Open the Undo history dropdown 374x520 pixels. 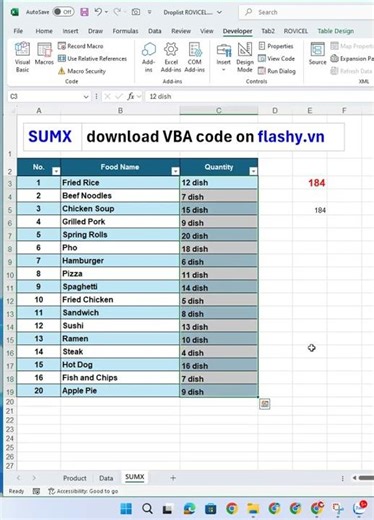coord(106,12)
